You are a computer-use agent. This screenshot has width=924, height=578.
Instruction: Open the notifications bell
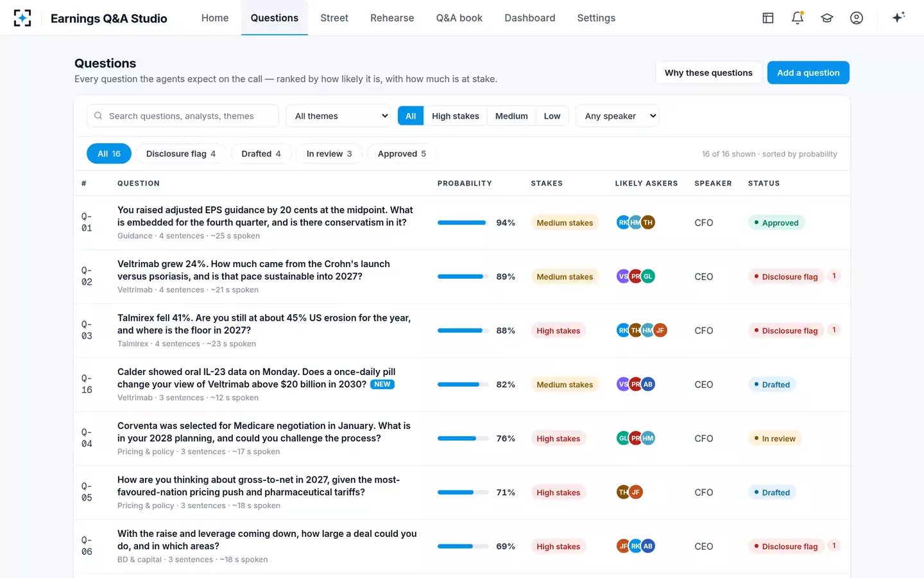[x=798, y=18]
